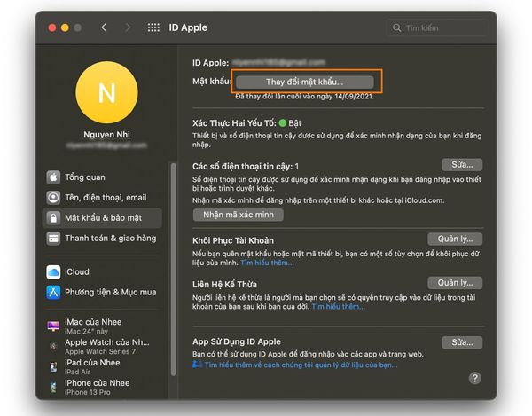This screenshot has width=532, height=416.
Task: Open Thanh toán & giao hàng section
Action: click(x=103, y=239)
